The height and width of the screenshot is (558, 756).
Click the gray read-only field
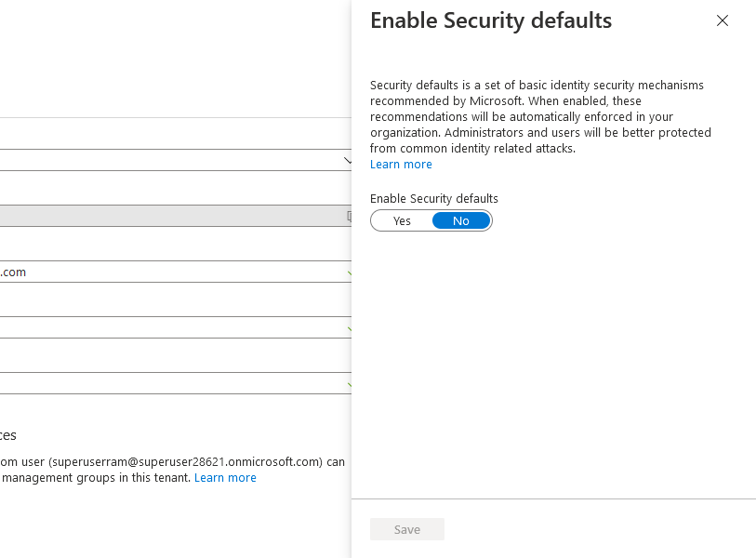(176, 216)
